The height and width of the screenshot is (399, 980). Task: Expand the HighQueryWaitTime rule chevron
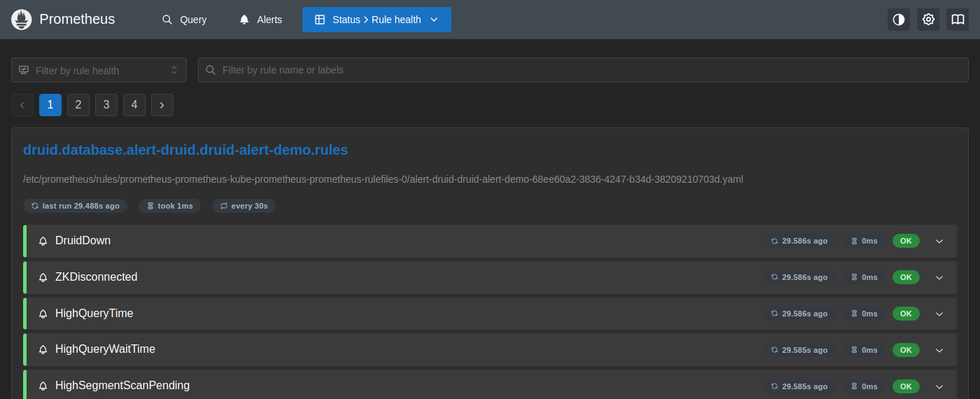[x=939, y=349]
